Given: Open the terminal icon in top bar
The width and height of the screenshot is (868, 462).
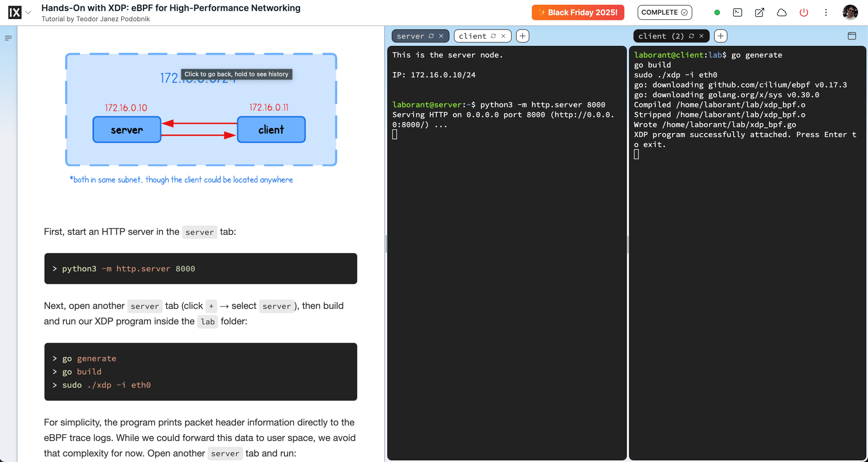Looking at the screenshot, I should click(x=737, y=13).
